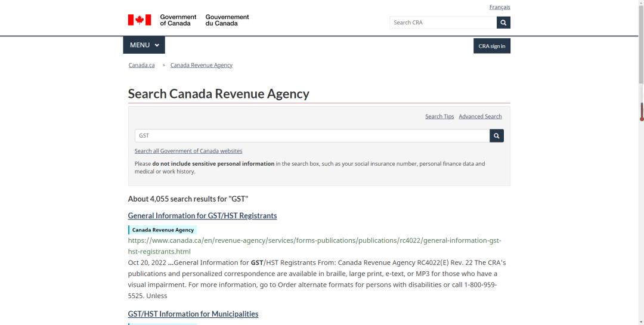The width and height of the screenshot is (644, 325).
Task: Switch language via the Français link
Action: tap(499, 7)
